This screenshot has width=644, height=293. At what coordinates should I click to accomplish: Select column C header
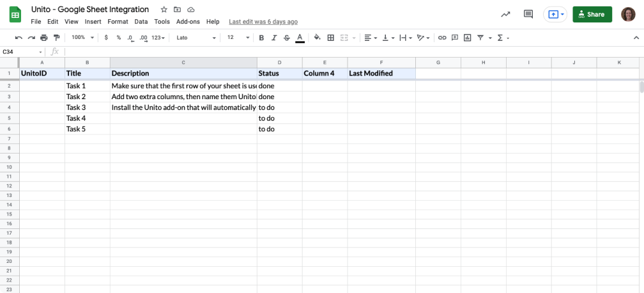click(x=183, y=63)
